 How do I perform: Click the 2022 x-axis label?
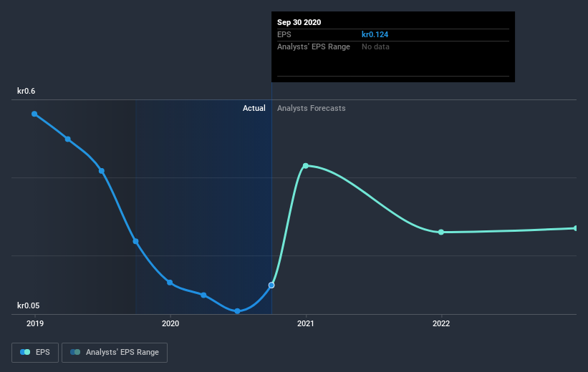tap(441, 323)
